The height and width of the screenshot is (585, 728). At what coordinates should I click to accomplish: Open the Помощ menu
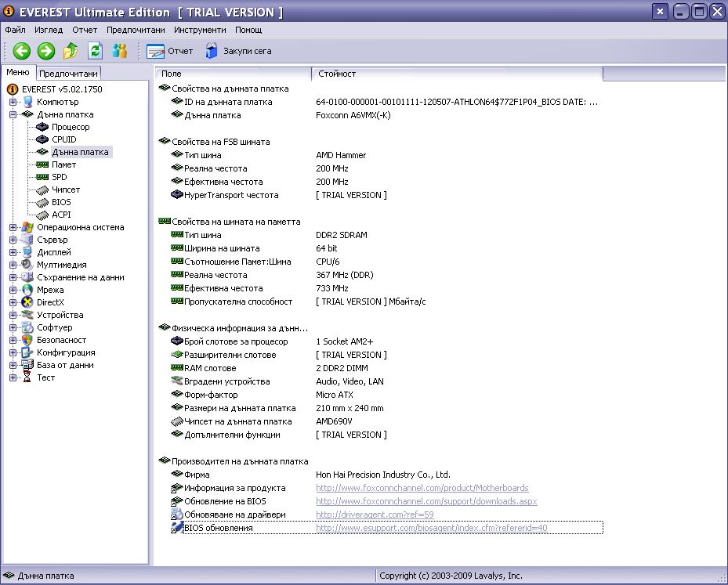(x=248, y=30)
